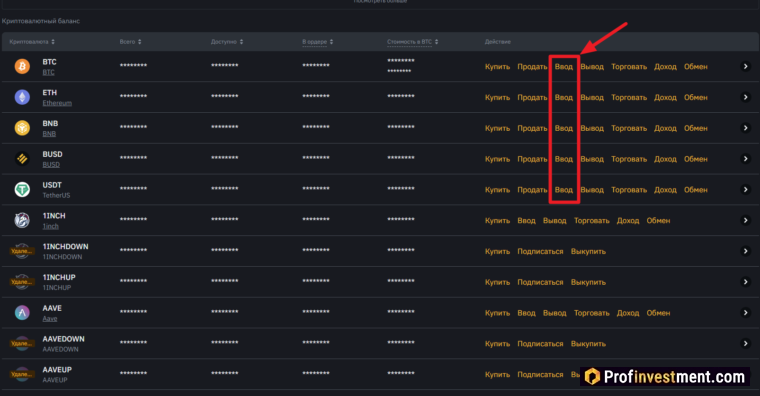Click Купить in the AAVEUP row
This screenshot has width=760, height=396.
tap(497, 375)
